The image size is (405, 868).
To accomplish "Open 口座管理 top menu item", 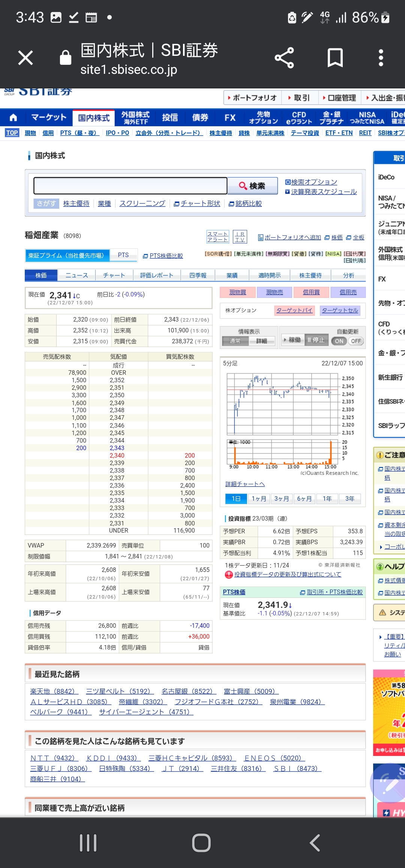I will pos(340,98).
